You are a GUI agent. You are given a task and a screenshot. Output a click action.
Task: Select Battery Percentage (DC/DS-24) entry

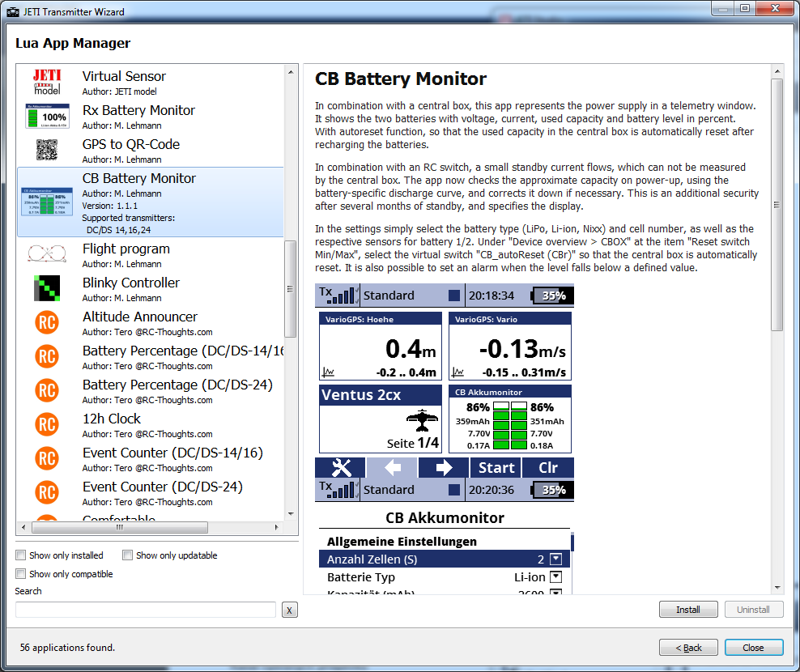pos(151,391)
